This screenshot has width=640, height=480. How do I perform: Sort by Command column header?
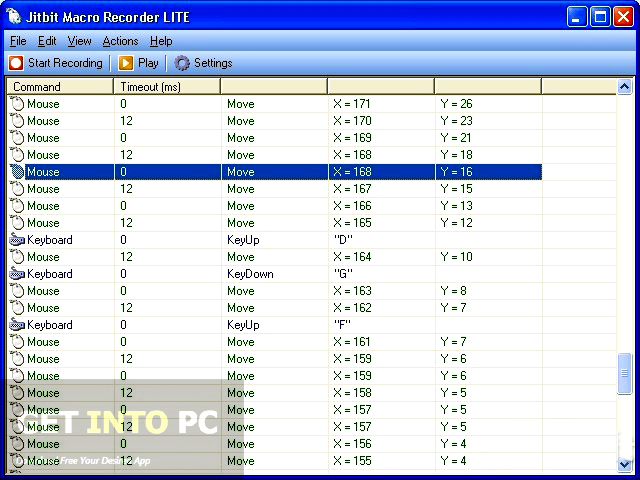(60, 87)
